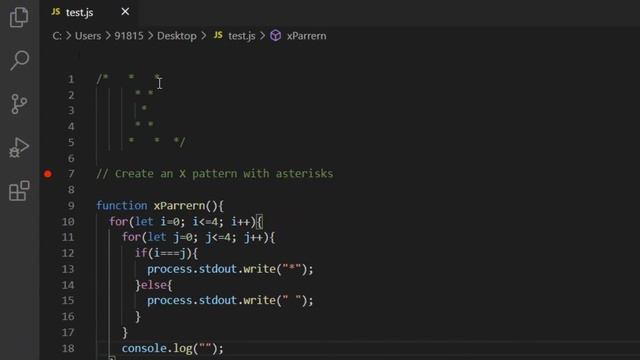Open the Extensions view
Viewport: 640px width, 360px height.
[19, 191]
